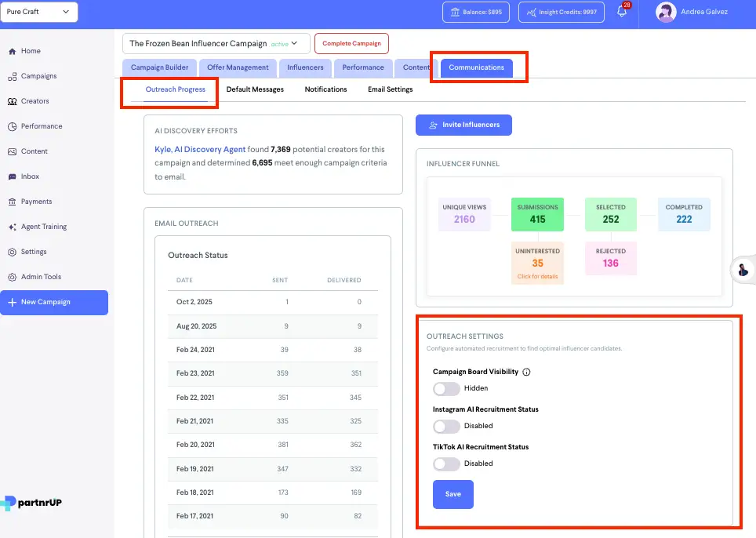The height and width of the screenshot is (538, 756).
Task: Open Email Settings subtab
Action: pyautogui.click(x=390, y=89)
